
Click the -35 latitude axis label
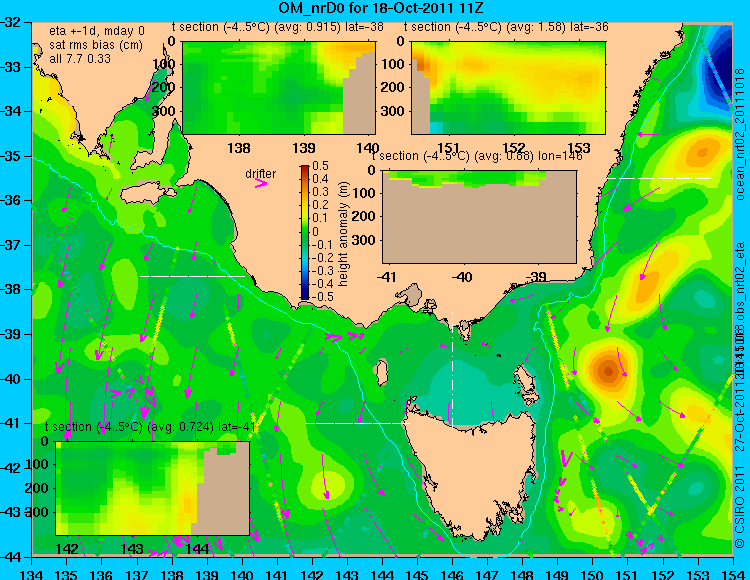11,156
